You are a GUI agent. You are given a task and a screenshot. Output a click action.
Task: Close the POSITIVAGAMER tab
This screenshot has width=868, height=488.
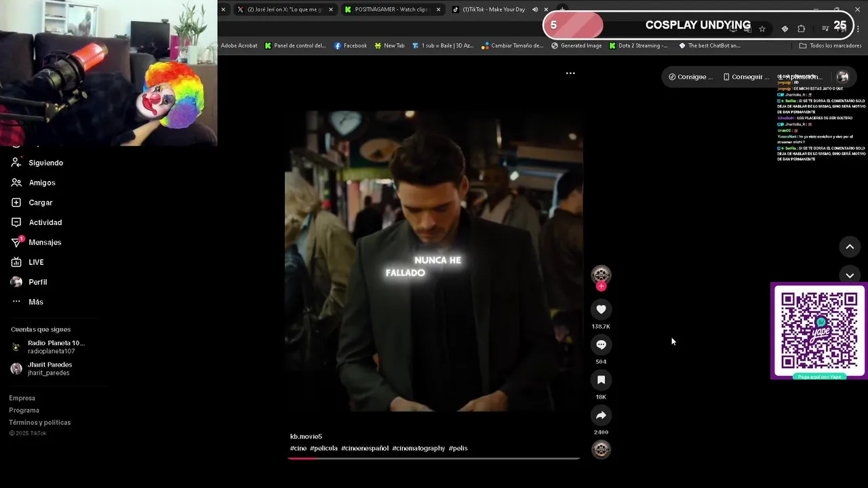click(x=439, y=9)
